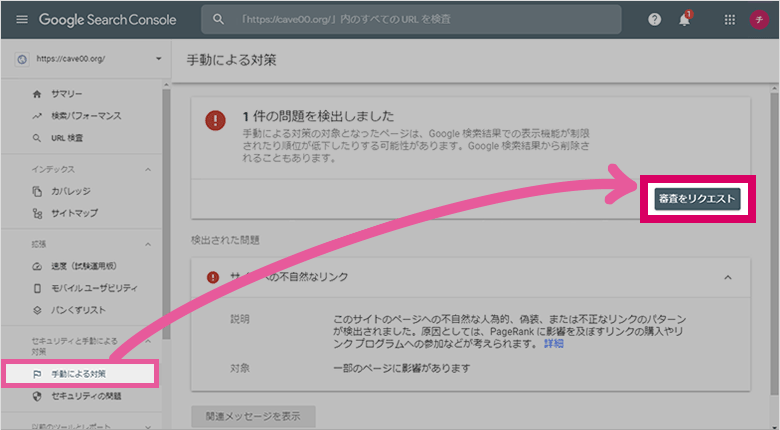Click the trend line icon for 検索パフォーマンス
780x430 pixels.
tap(37, 116)
